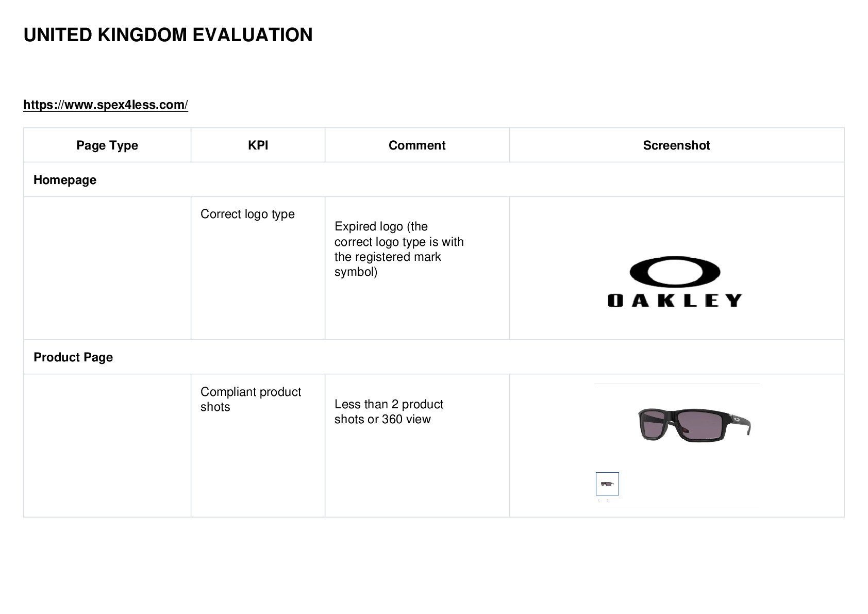868x614 pixels.
Task: Click the Compliant product shots KPI cell
Action: pyautogui.click(x=258, y=445)
